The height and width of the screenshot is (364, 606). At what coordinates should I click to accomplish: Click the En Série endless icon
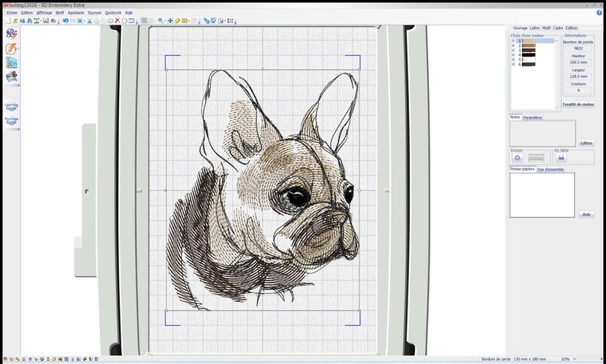561,158
